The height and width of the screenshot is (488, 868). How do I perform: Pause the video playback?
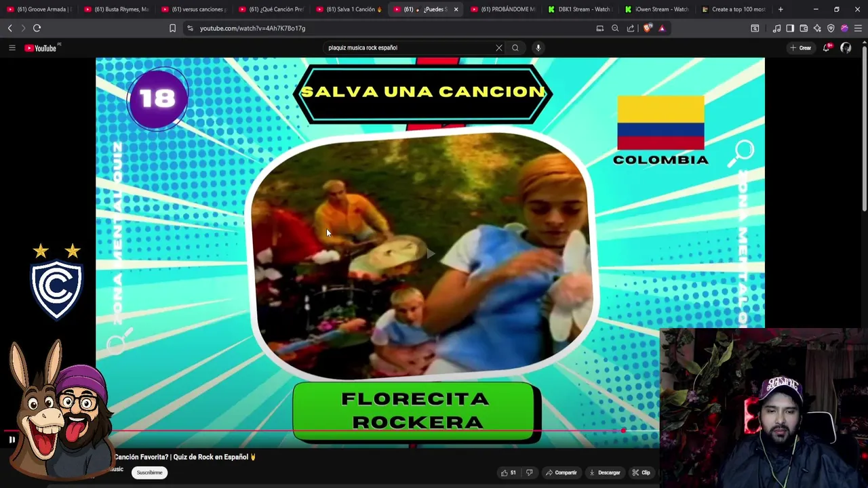(12, 440)
